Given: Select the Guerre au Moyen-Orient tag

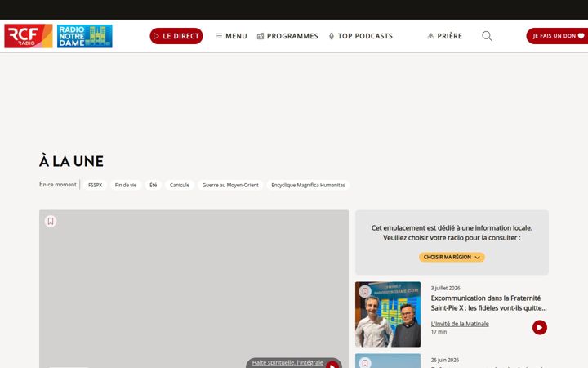Looking at the screenshot, I should coord(230,185).
